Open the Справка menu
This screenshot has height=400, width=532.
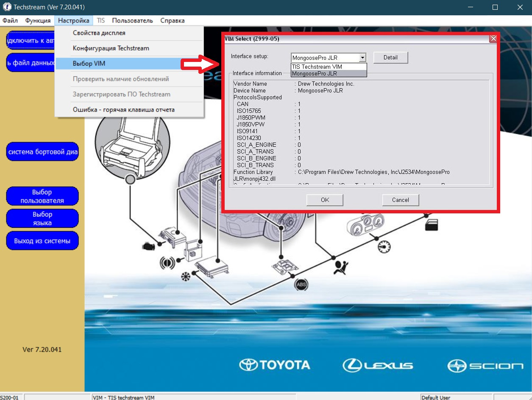point(173,20)
